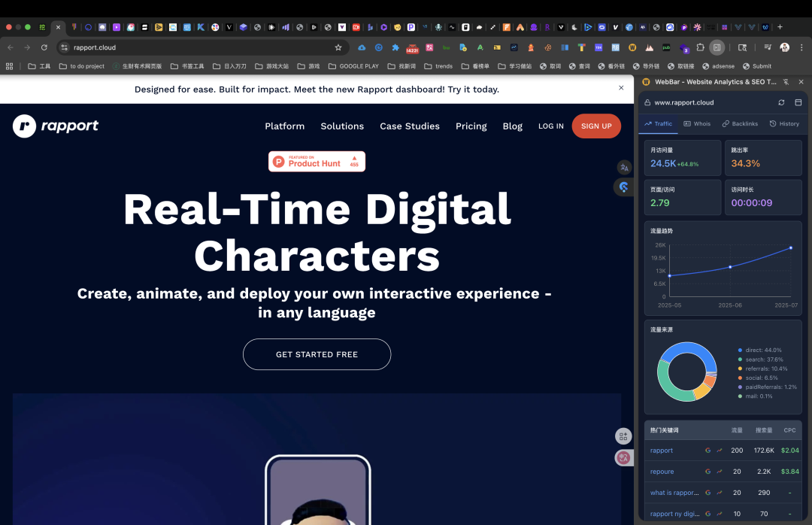Refresh the WebBar data for www.rapport.cloud
The height and width of the screenshot is (525, 812).
(x=781, y=102)
